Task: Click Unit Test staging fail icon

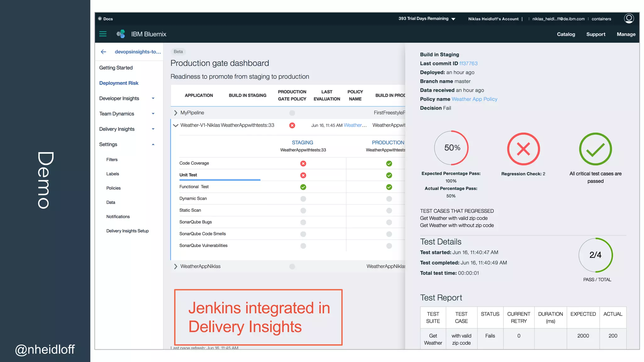Action: point(303,175)
